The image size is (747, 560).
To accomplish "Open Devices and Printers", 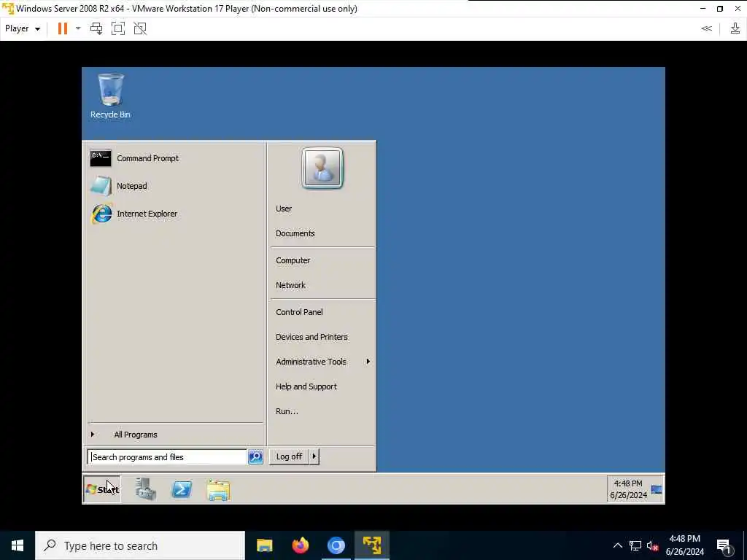I will point(311,337).
